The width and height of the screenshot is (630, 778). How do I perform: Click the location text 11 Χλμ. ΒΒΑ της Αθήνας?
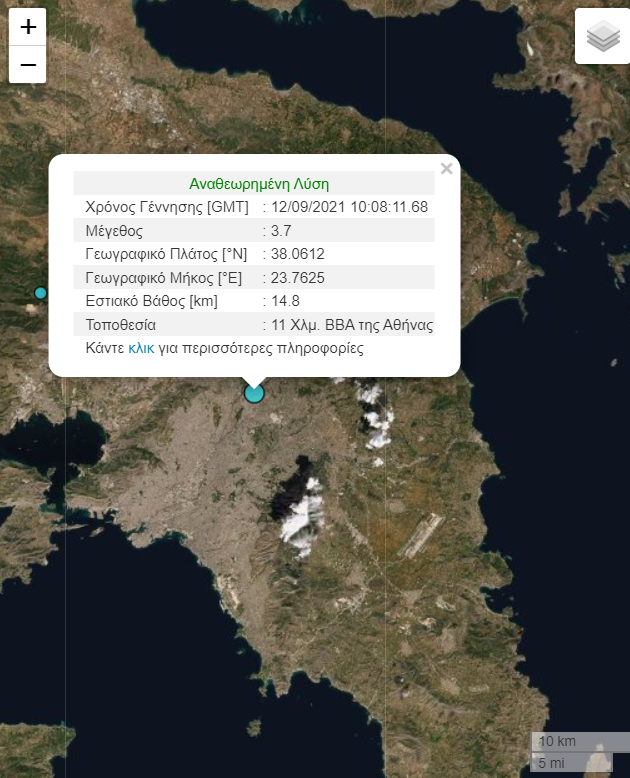point(352,325)
